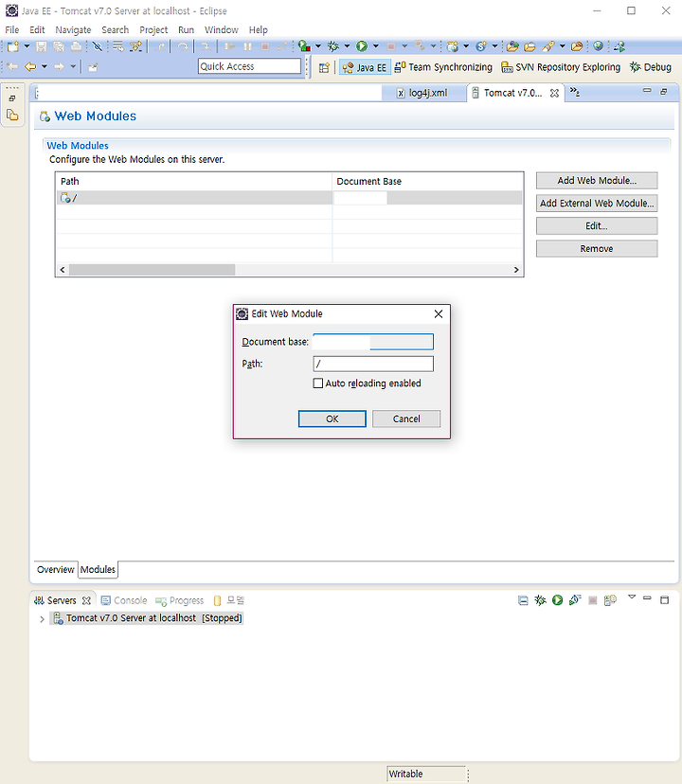
Task: Open the Back history dropdown arrow
Action: click(x=44, y=66)
